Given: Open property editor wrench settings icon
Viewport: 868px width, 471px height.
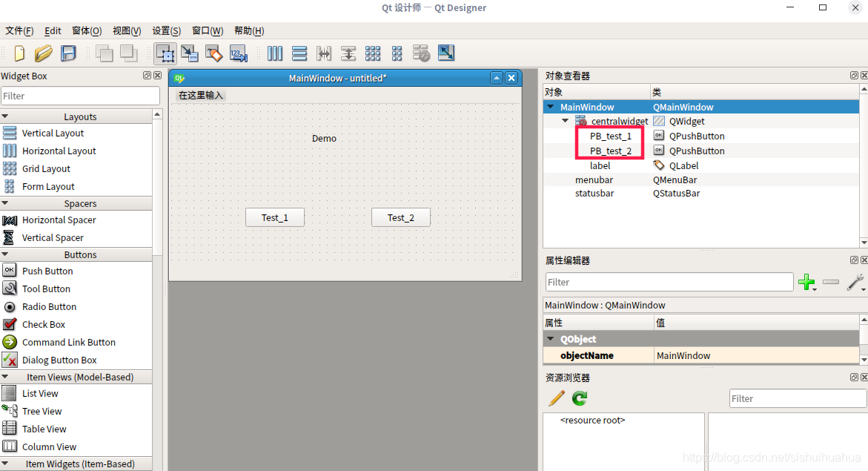Looking at the screenshot, I should click(x=855, y=282).
